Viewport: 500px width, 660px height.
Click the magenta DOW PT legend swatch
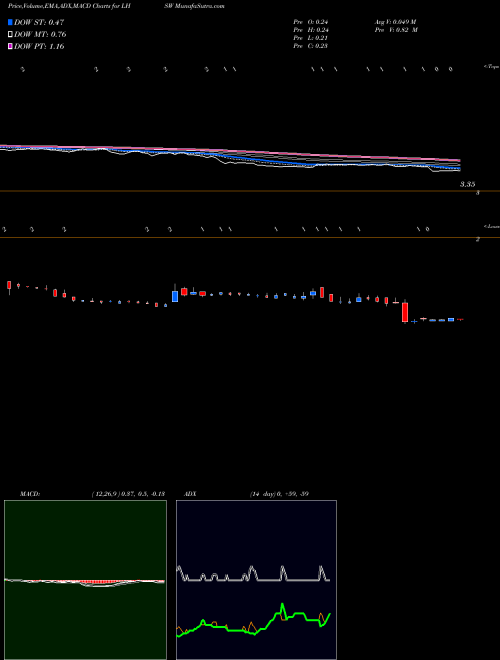point(10,46)
